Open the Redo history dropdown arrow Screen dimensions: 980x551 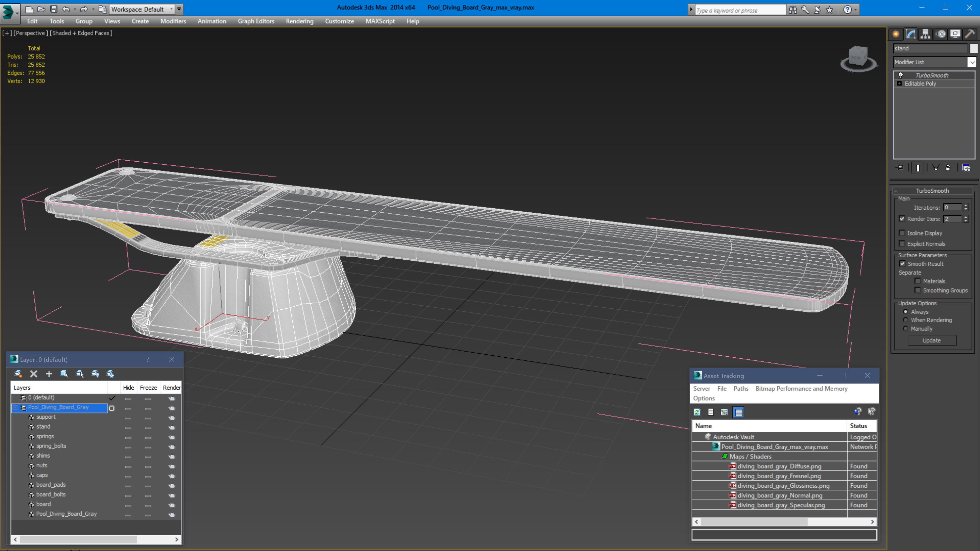[x=93, y=9]
